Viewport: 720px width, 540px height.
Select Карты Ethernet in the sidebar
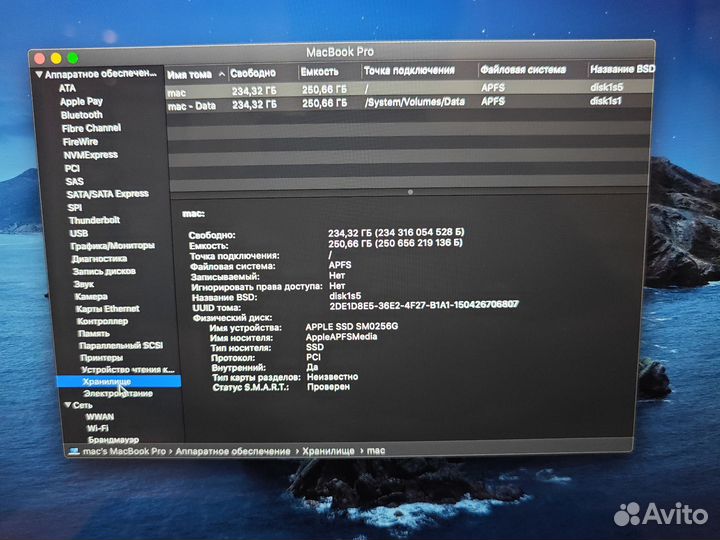[107, 309]
